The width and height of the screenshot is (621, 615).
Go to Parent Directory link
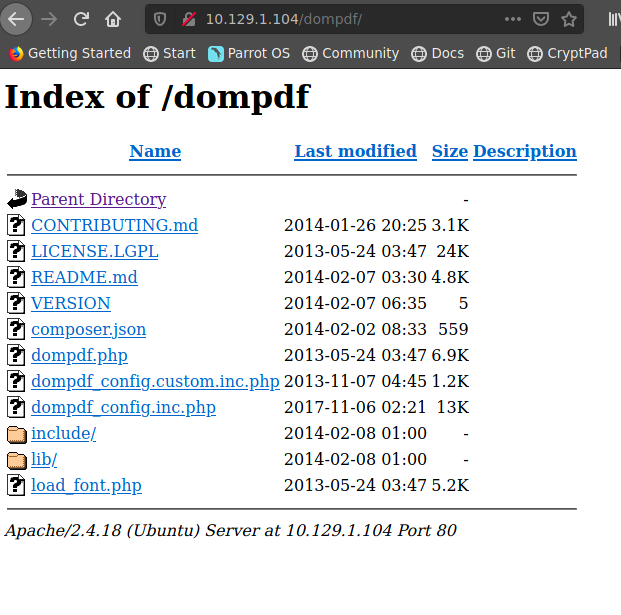click(99, 199)
